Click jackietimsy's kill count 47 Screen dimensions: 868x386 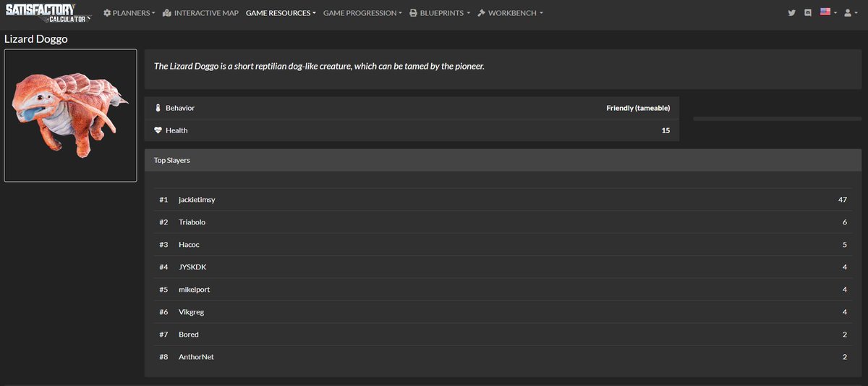pos(842,199)
